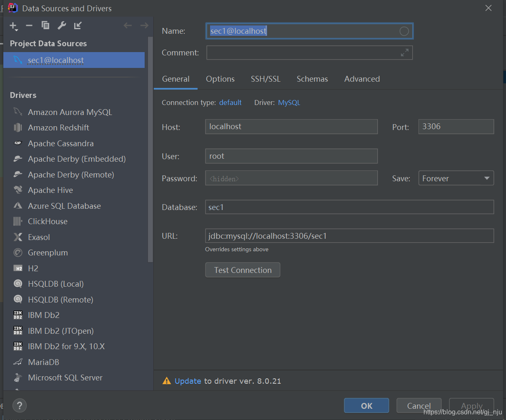Click into the Comment input field
The height and width of the screenshot is (420, 506).
(309, 53)
